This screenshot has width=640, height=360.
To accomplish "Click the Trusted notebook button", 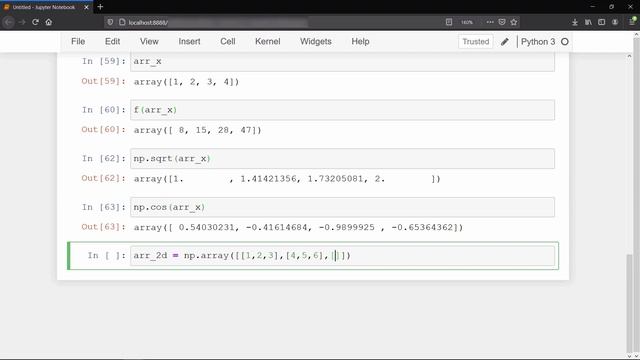I will 476,42.
